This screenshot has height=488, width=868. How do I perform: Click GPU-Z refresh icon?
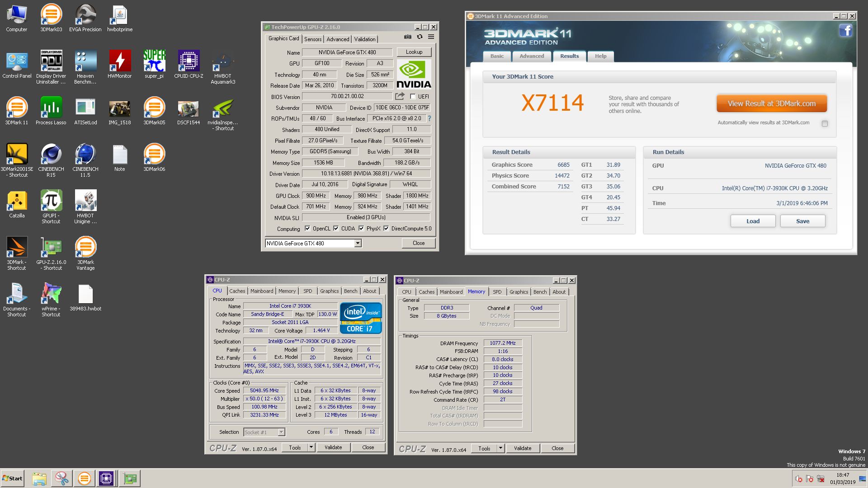(x=420, y=37)
